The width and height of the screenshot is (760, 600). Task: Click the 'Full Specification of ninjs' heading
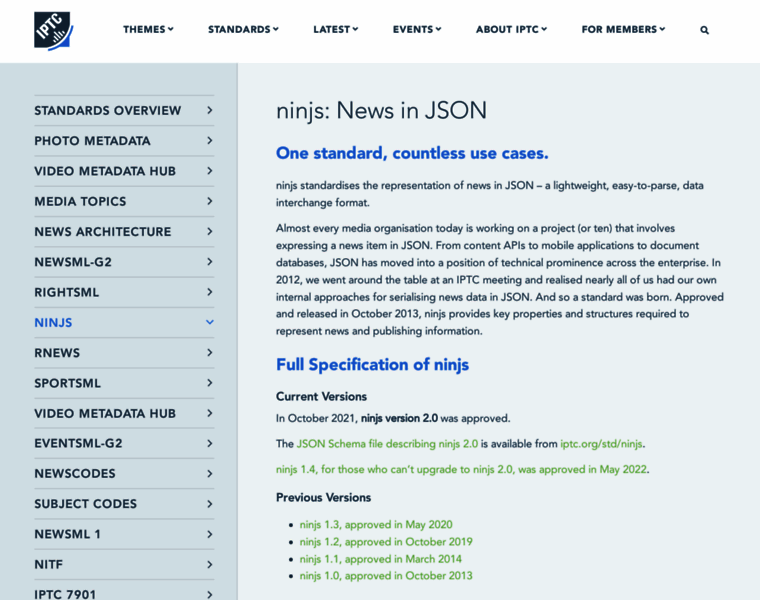pyautogui.click(x=372, y=364)
